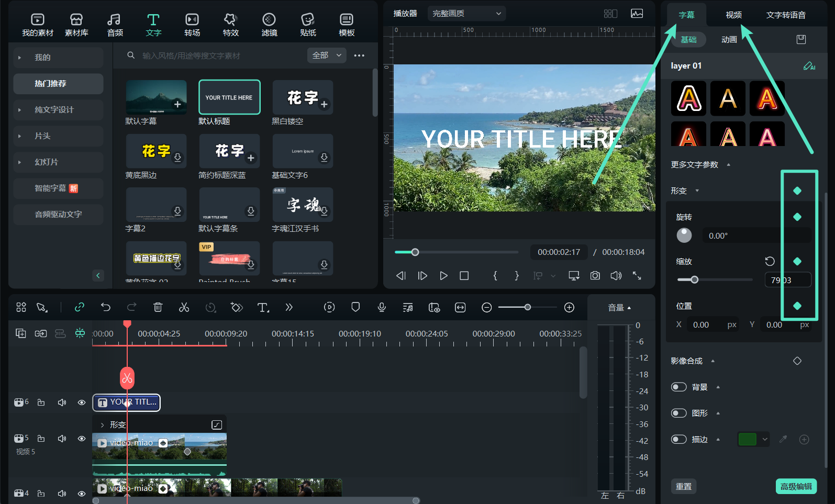Toggle fullscreen preview with expand icon
Viewport: 835px width, 504px height.
click(637, 276)
